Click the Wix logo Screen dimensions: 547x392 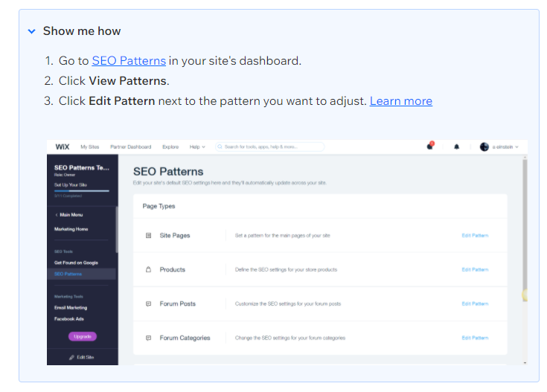63,147
